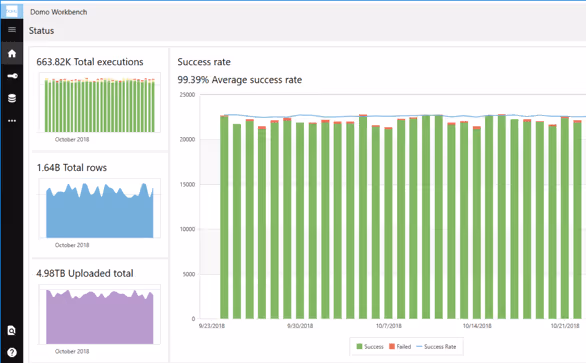
Task: Toggle the Failed series in legend
Action: [400, 347]
